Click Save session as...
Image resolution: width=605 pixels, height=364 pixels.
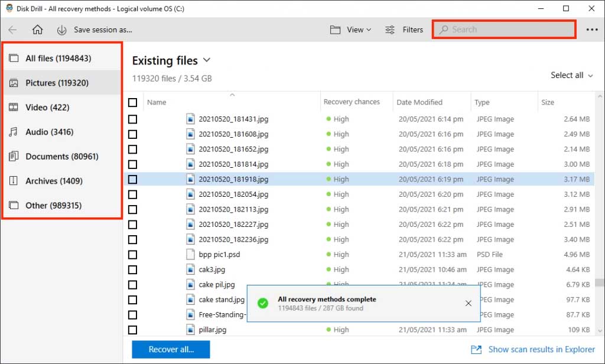(103, 30)
